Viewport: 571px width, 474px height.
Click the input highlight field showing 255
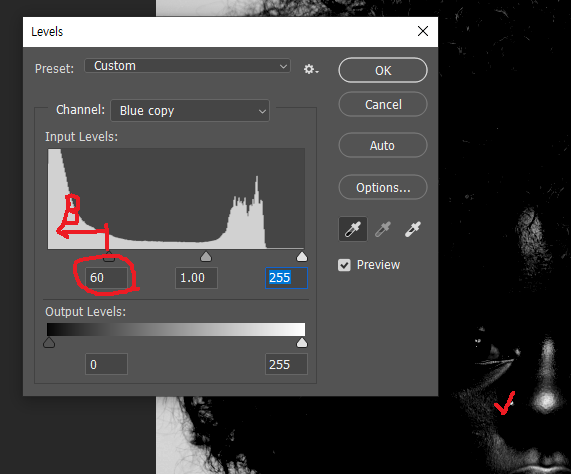coord(286,278)
